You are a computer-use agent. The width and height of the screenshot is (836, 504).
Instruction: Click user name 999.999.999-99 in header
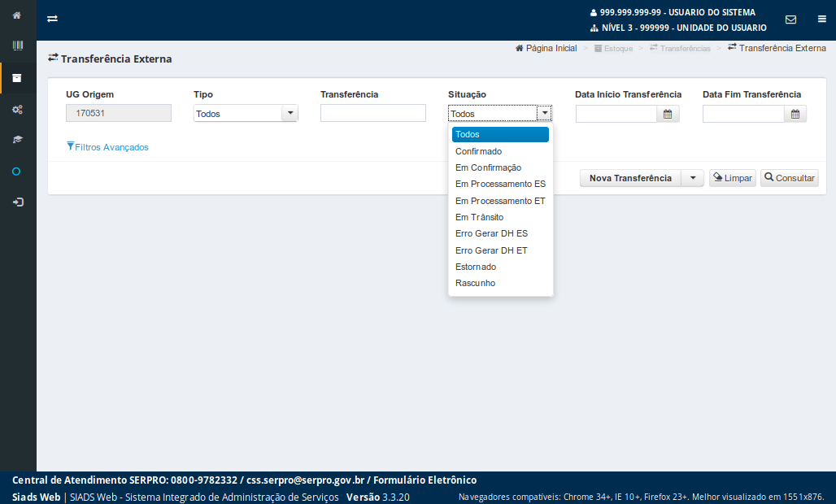click(673, 12)
